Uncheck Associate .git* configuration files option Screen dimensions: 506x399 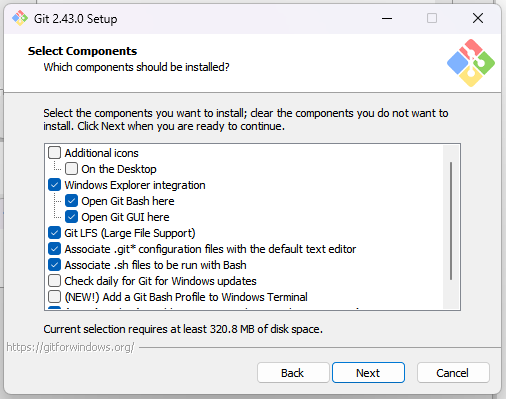(54, 249)
